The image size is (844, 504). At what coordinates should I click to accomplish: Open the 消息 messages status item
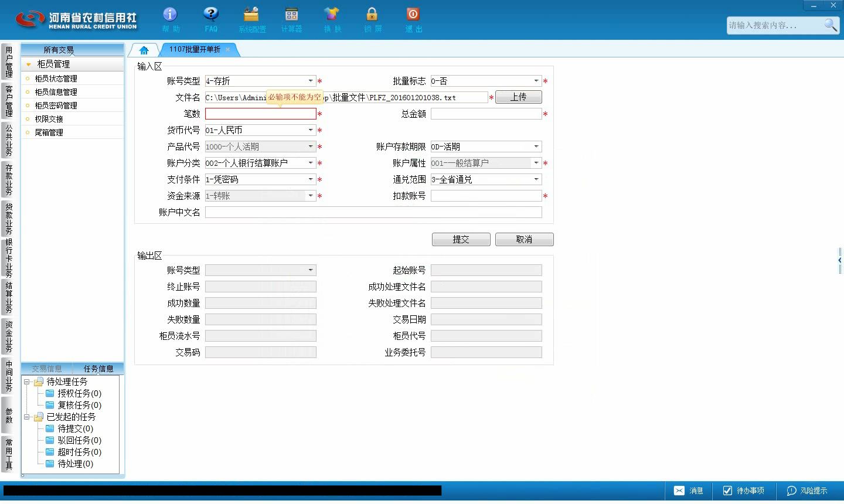coord(689,491)
